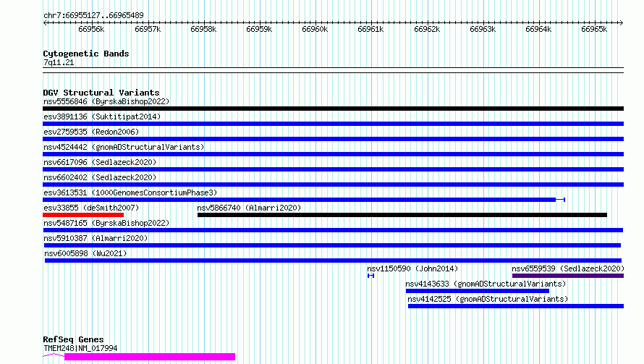Open variant nsv6559539 (Sedlazeck2020) label

tap(568, 268)
